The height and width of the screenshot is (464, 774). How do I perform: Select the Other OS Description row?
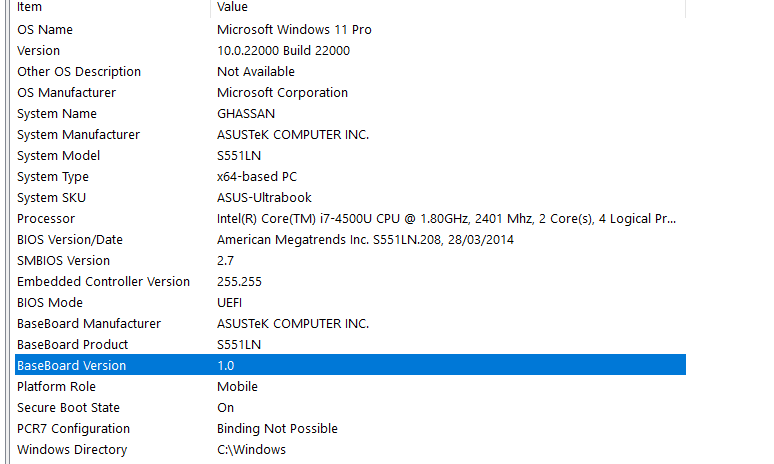click(x=350, y=72)
